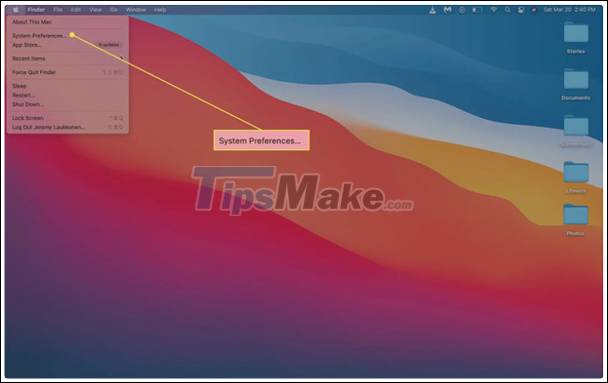Select About This Mac
The height and width of the screenshot is (383, 608).
pos(67,22)
